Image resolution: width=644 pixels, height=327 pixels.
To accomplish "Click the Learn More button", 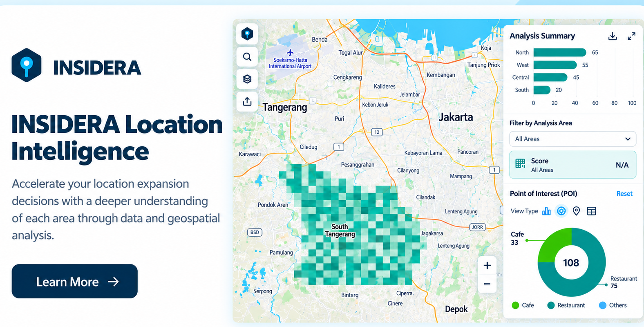I will (x=74, y=281).
